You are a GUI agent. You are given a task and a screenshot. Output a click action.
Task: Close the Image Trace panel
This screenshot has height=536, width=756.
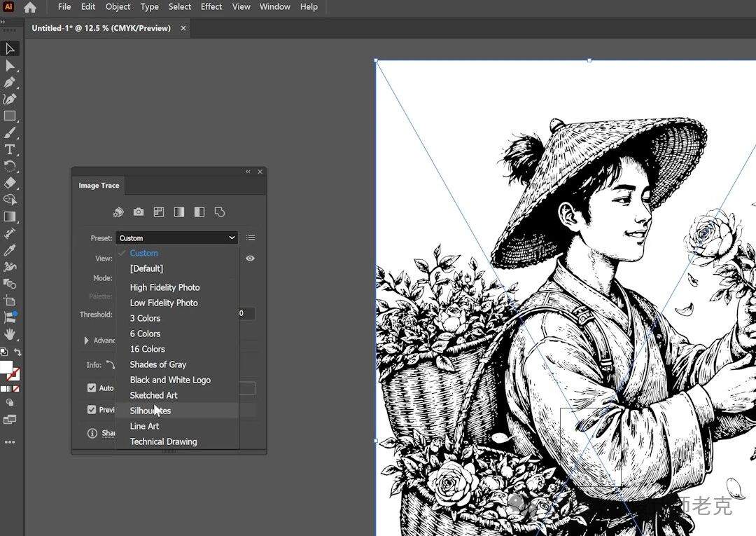[x=260, y=171]
